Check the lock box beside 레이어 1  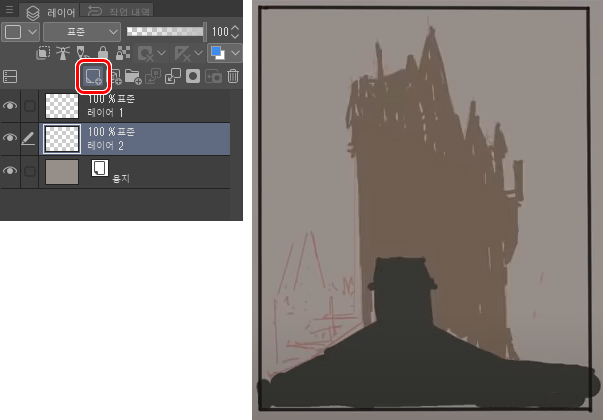tap(30, 105)
